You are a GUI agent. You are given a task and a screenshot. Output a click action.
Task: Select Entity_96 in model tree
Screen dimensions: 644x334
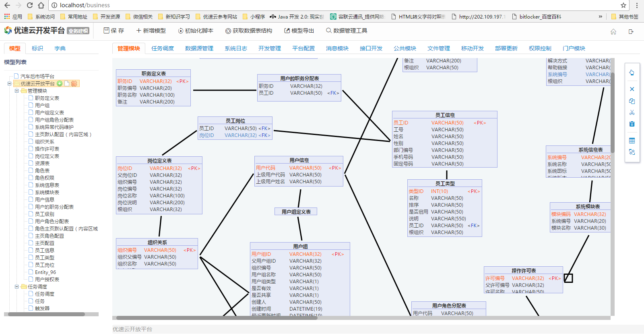(x=45, y=272)
